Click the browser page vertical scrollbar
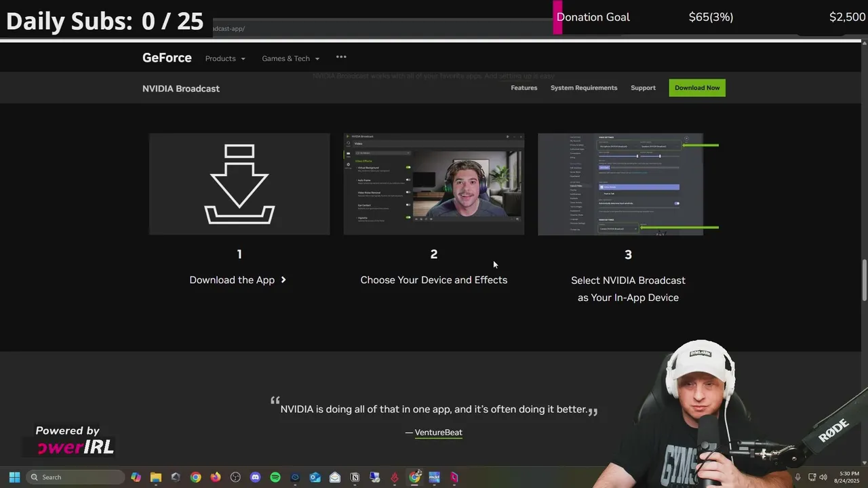The width and height of the screenshot is (868, 488). (x=864, y=280)
